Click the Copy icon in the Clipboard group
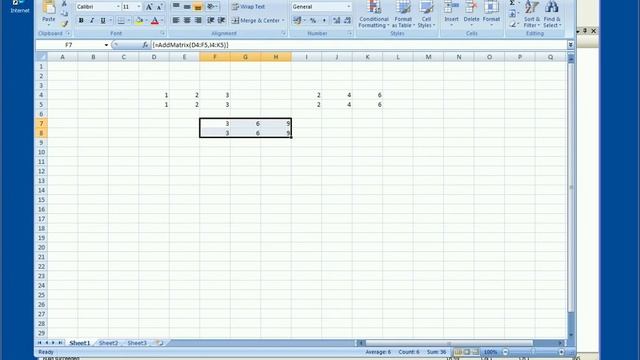Screen dimensions: 640x360 (x=64, y=14)
